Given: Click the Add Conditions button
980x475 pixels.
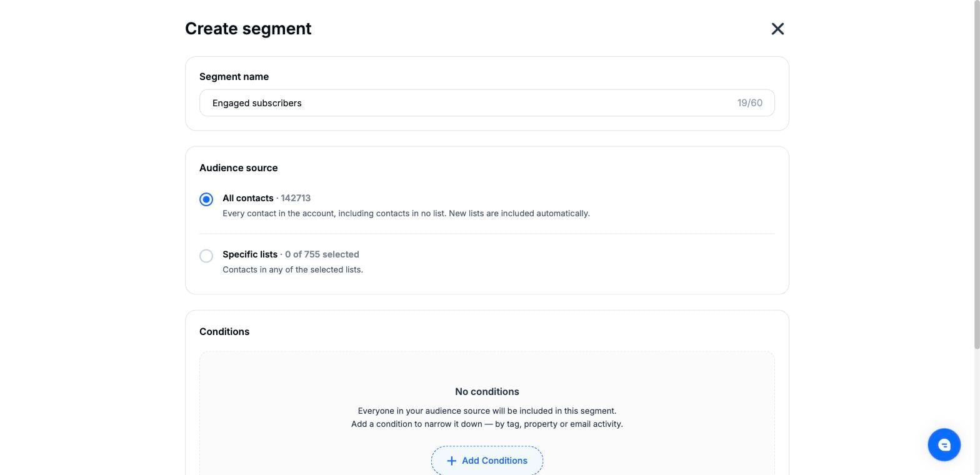Looking at the screenshot, I should point(487,461).
